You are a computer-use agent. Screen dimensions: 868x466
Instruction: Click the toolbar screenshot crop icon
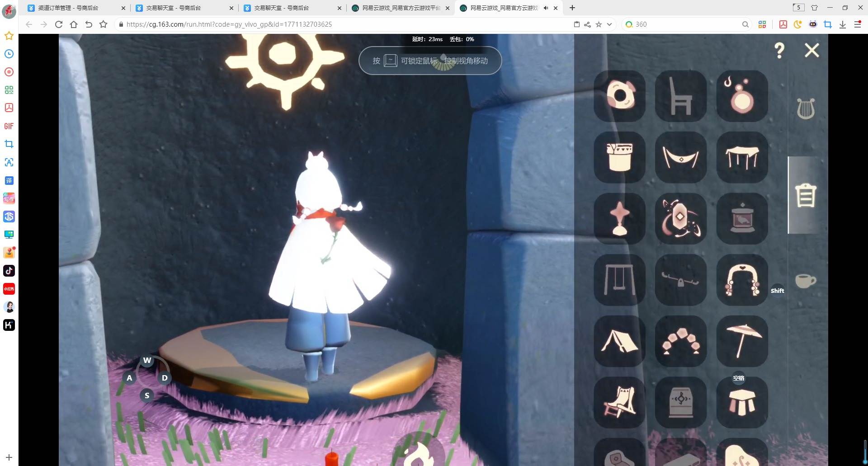(828, 24)
